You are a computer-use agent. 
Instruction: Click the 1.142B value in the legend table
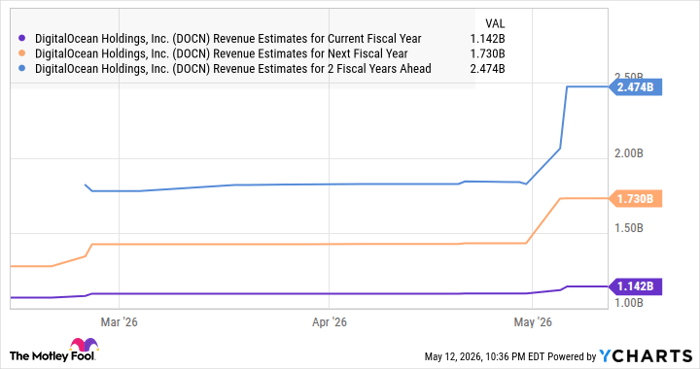488,39
